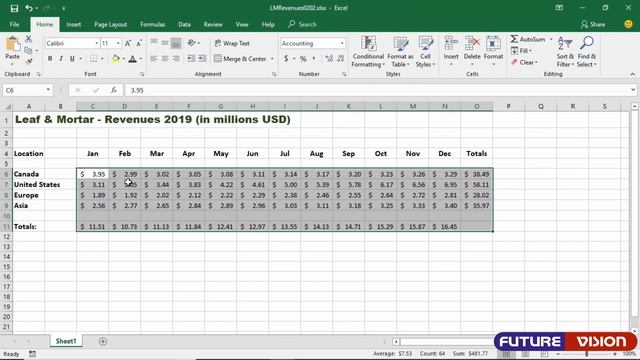Open the borders dropdown
Viewport: 640px width, 360px height.
tap(102, 59)
